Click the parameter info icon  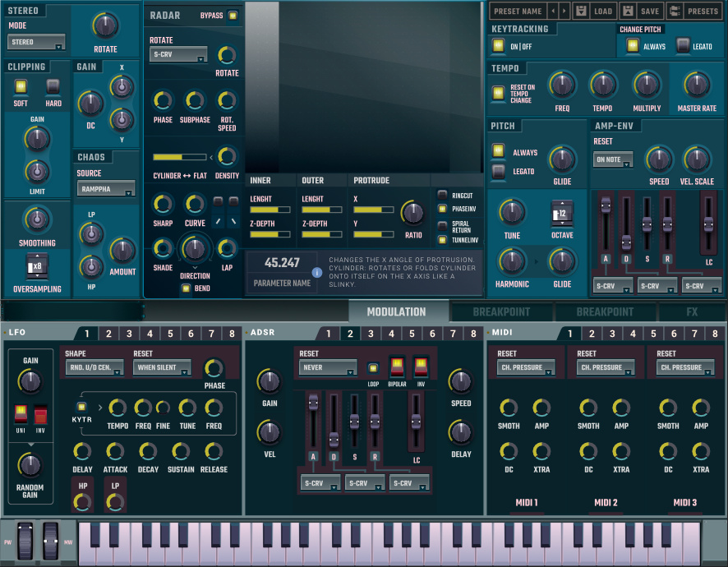click(317, 272)
